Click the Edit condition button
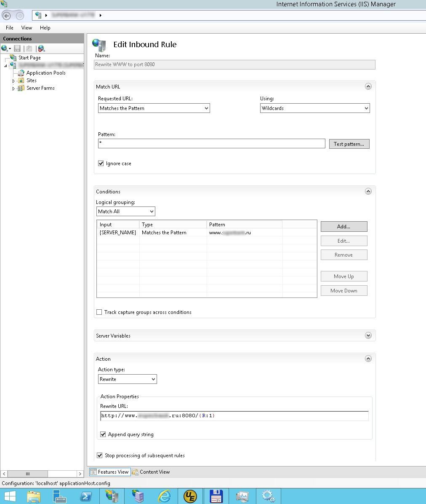 [344, 241]
